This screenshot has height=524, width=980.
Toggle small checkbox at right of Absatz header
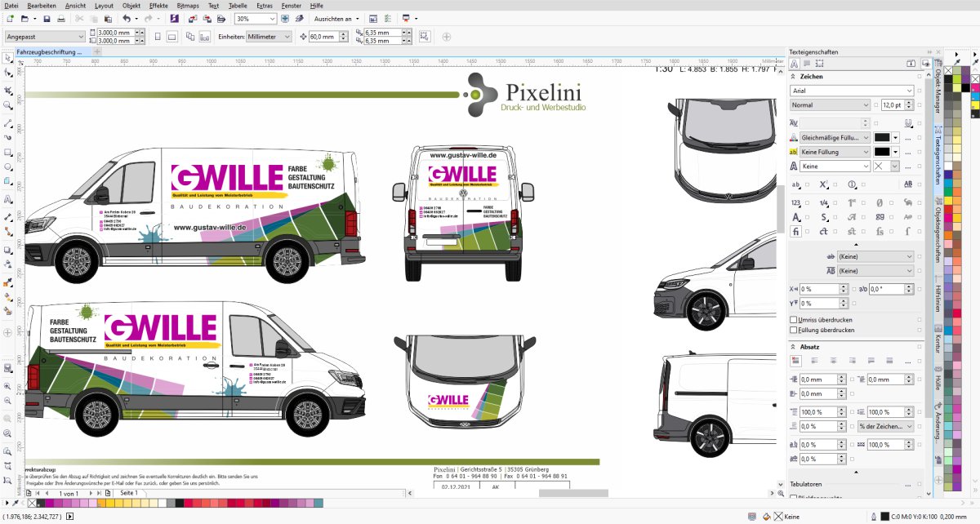coord(920,347)
